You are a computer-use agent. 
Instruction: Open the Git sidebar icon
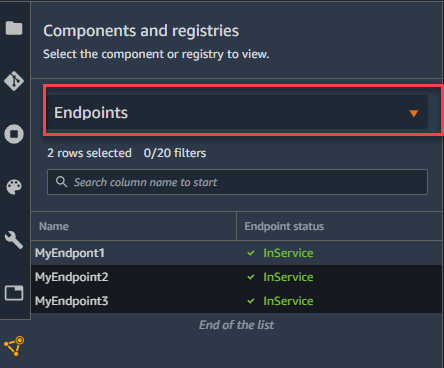click(14, 81)
